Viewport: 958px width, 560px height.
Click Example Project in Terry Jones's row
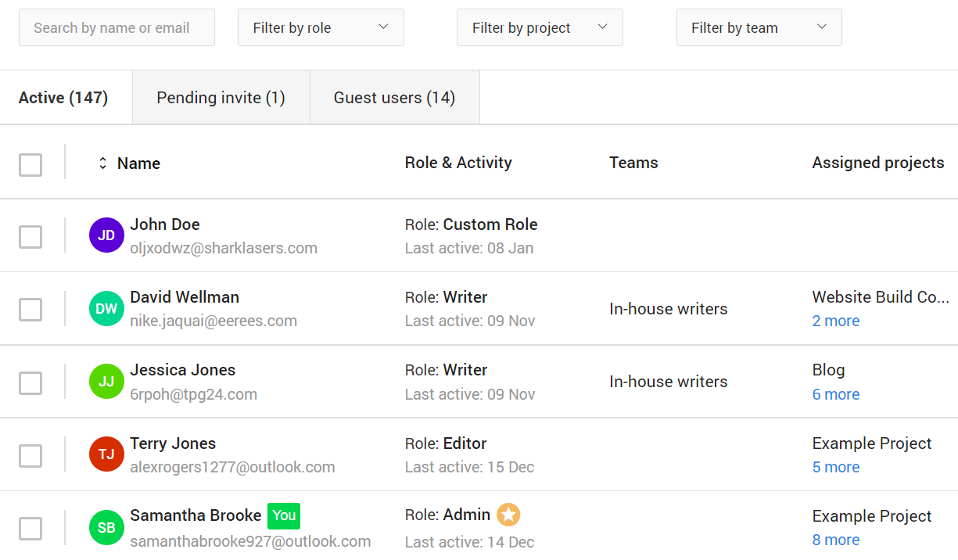click(872, 443)
